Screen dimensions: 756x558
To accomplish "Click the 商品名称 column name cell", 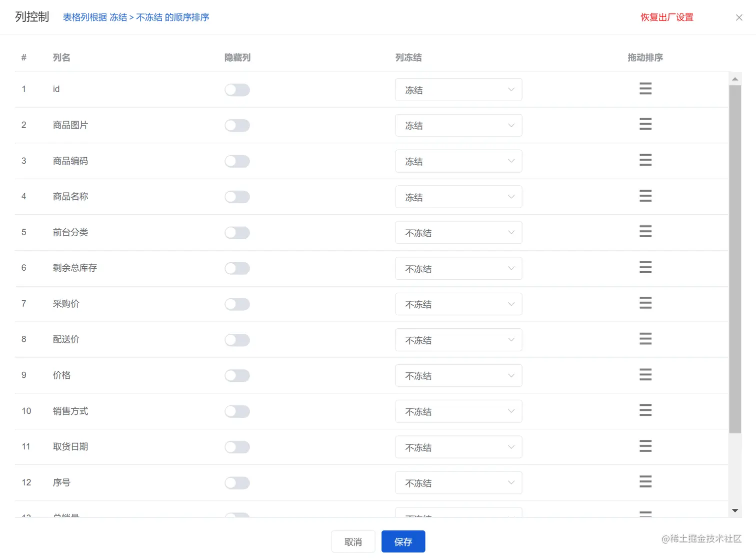I will point(70,197).
